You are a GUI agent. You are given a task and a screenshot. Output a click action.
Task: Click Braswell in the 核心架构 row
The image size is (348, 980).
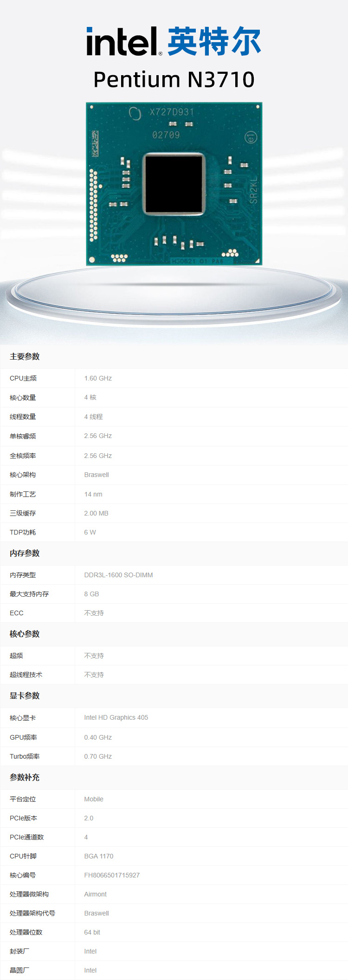(97, 475)
